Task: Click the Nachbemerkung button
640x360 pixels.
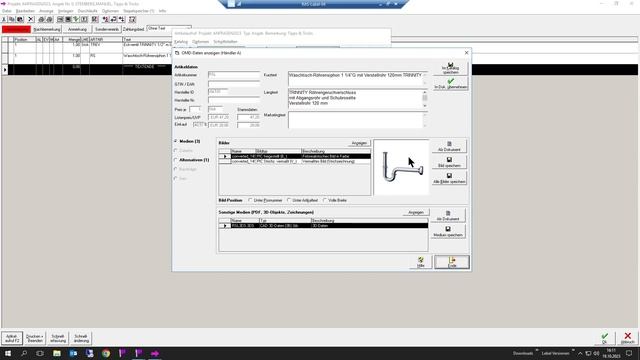Action: click(x=47, y=29)
